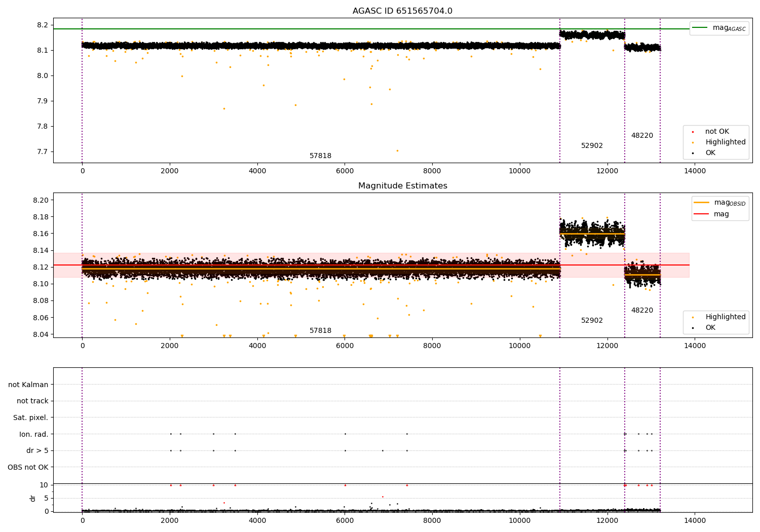Click the orange mag OBSID line over the 48220 segment

coord(642,275)
